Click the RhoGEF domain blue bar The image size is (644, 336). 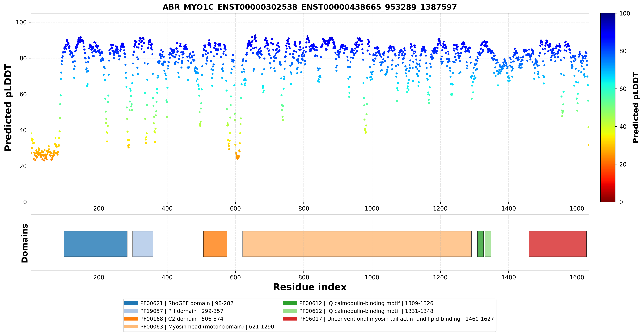(95, 244)
